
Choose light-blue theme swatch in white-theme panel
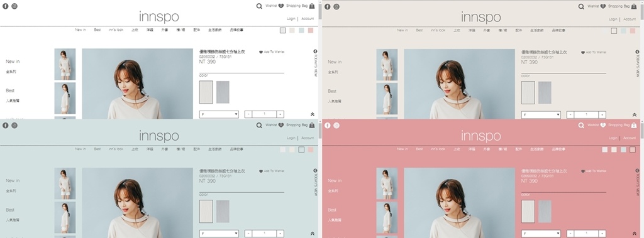click(x=301, y=30)
